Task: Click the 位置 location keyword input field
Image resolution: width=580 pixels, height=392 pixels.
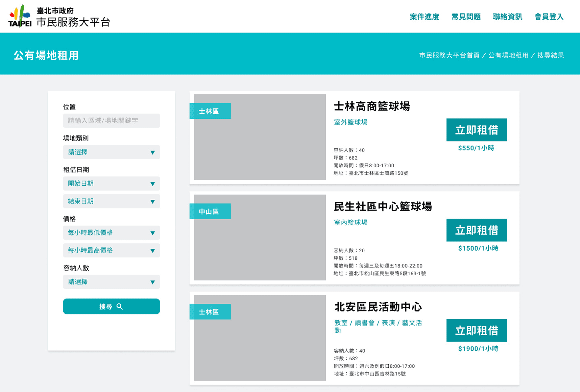Action: pyautogui.click(x=111, y=121)
